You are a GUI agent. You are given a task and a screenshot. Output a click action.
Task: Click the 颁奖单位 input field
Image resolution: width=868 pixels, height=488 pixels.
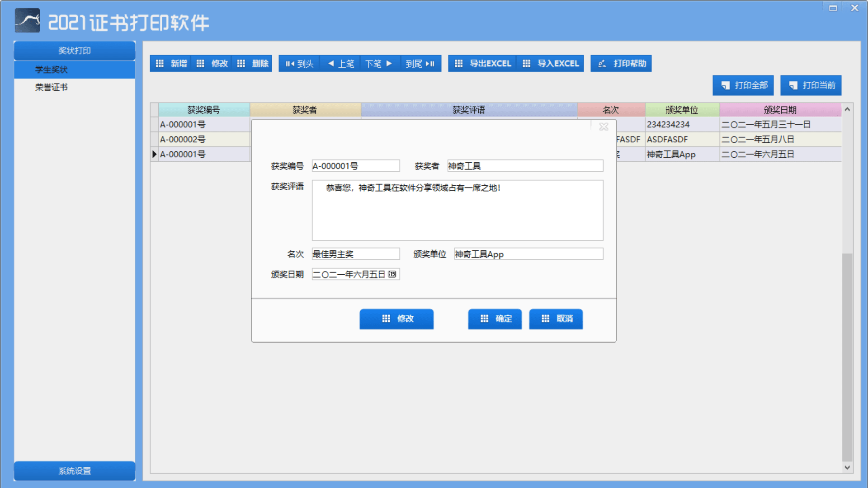(528, 254)
